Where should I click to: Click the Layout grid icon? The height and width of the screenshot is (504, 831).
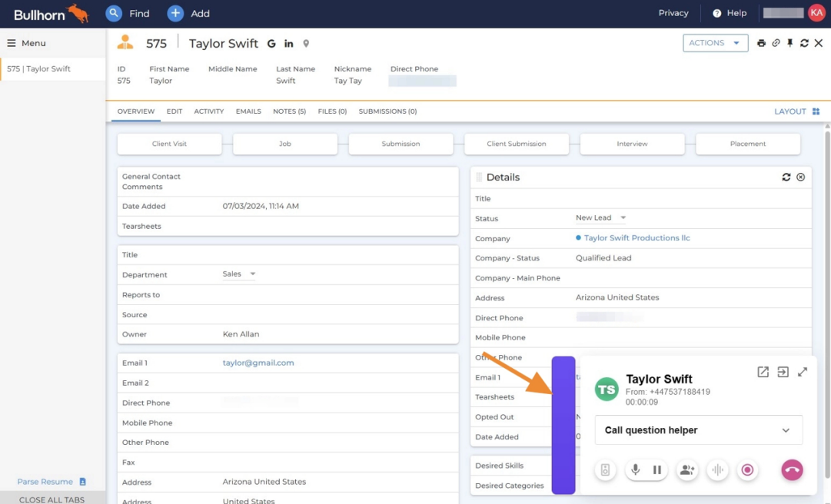pyautogui.click(x=816, y=111)
